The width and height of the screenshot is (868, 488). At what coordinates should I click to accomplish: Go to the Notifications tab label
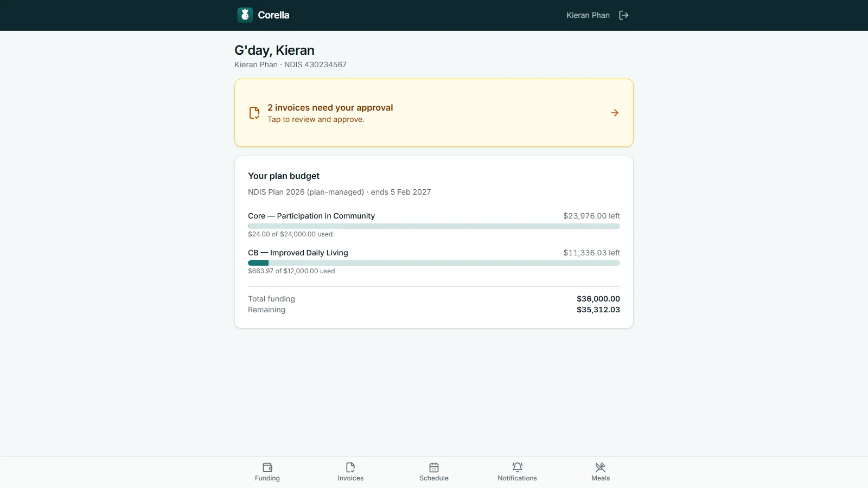[x=518, y=478]
